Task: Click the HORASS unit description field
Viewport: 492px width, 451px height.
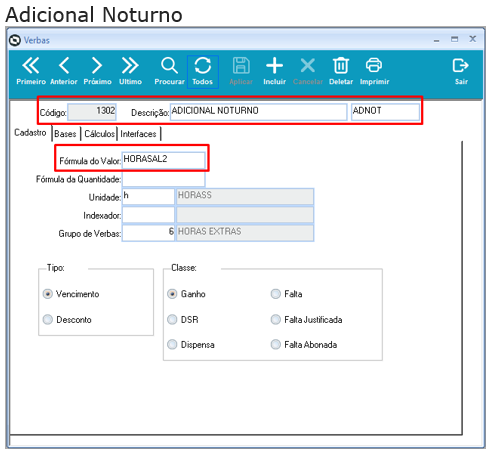Action: point(245,196)
